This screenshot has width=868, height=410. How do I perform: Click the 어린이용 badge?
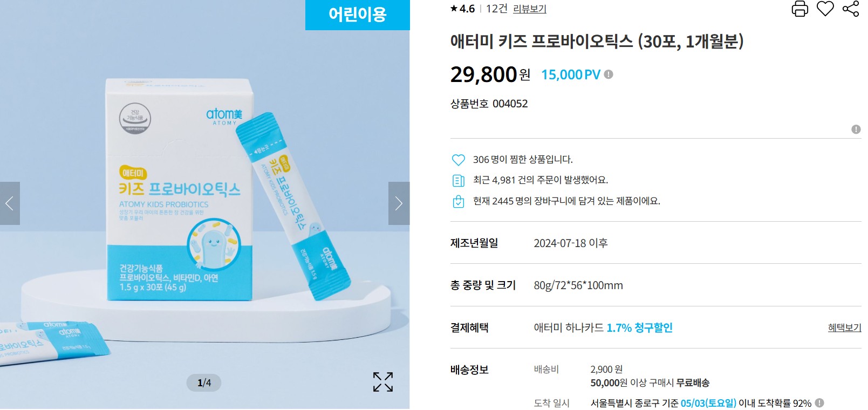point(358,15)
